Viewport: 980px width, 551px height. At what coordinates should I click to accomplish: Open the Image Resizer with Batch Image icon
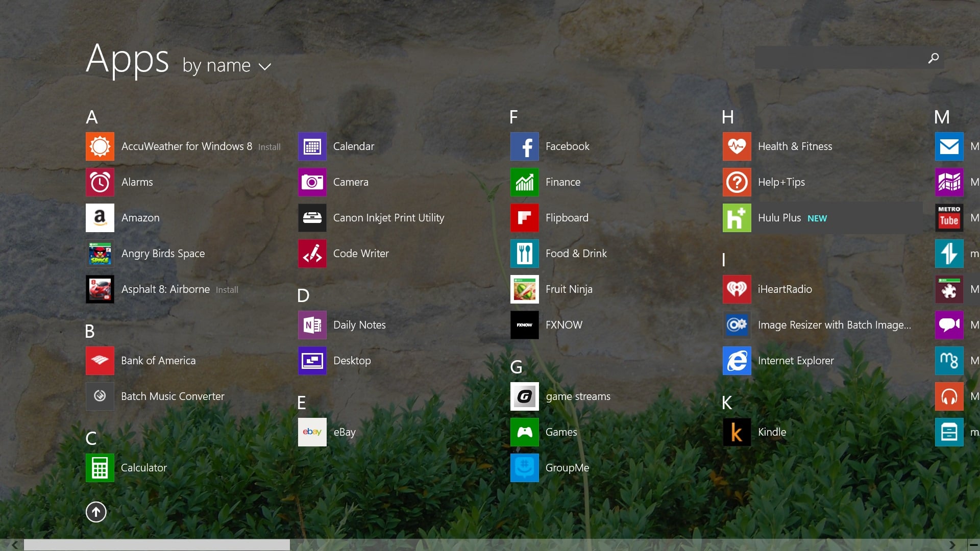click(x=737, y=325)
